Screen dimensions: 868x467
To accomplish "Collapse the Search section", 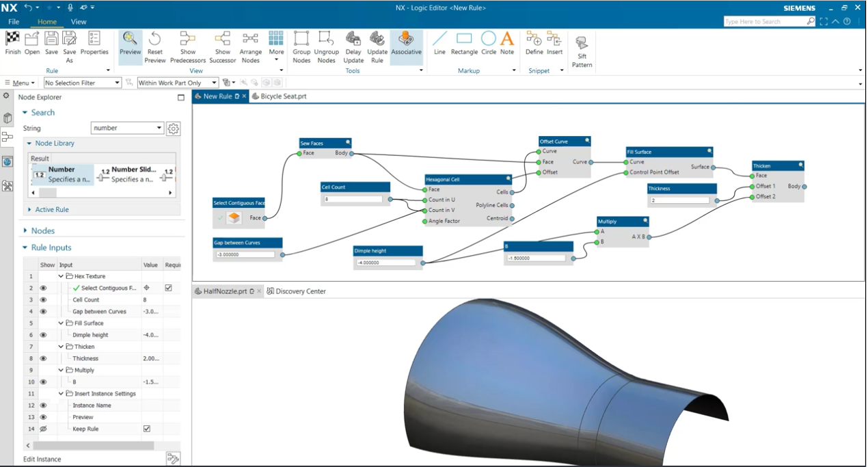I will 25,113.
